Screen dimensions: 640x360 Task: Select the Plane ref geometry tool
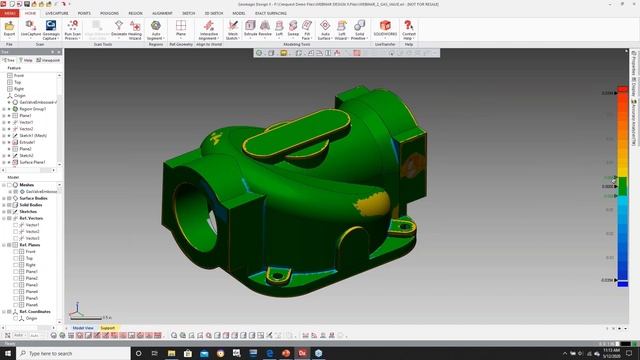tap(181, 29)
